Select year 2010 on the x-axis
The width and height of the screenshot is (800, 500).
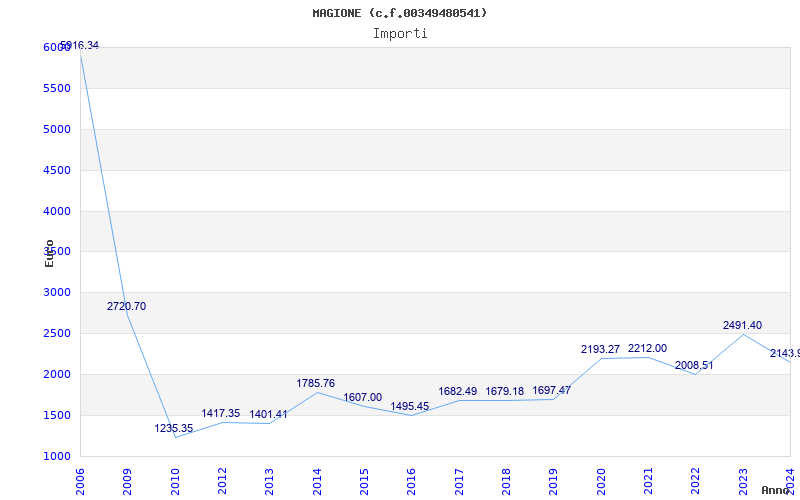(175, 479)
